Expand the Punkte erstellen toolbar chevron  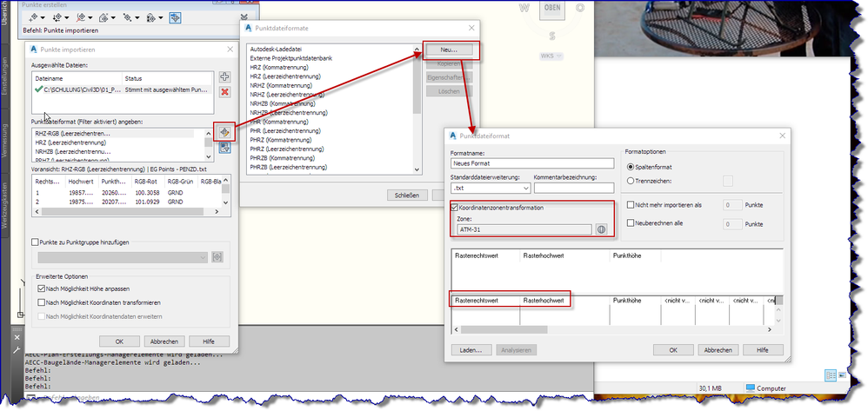244,18
